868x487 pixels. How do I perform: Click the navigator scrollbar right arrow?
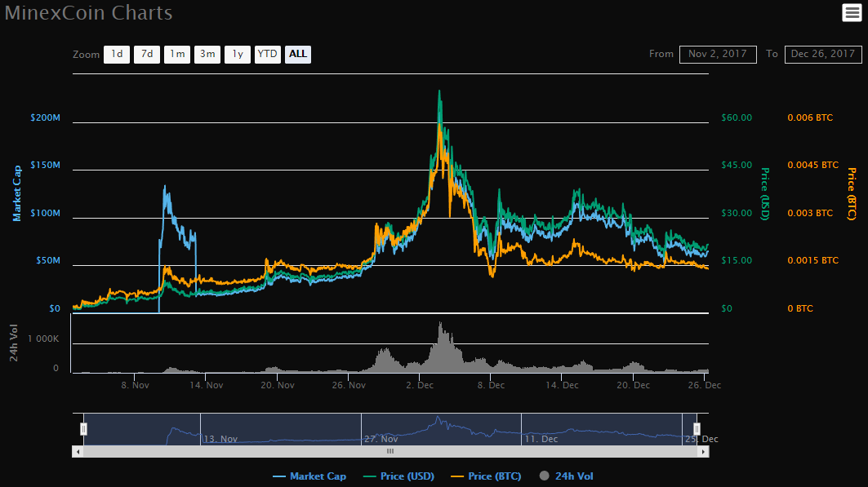pyautogui.click(x=703, y=452)
